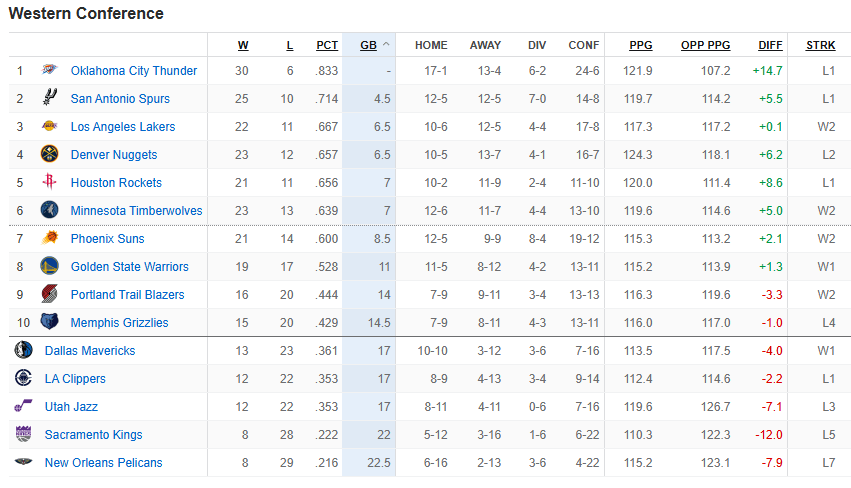Sort standings by PPG column header
Screen dimensions: 851x488
click(x=641, y=45)
